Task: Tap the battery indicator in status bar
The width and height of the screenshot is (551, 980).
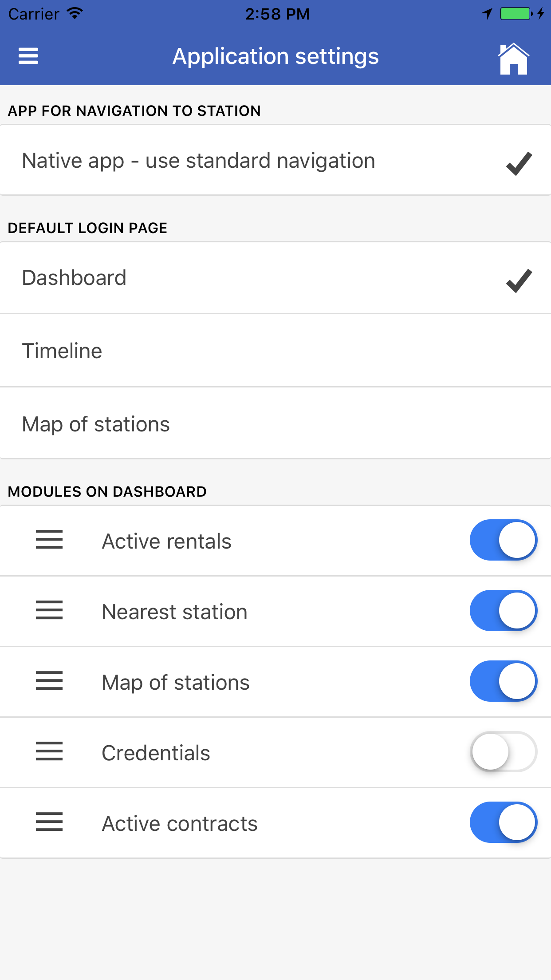Action: point(516,14)
